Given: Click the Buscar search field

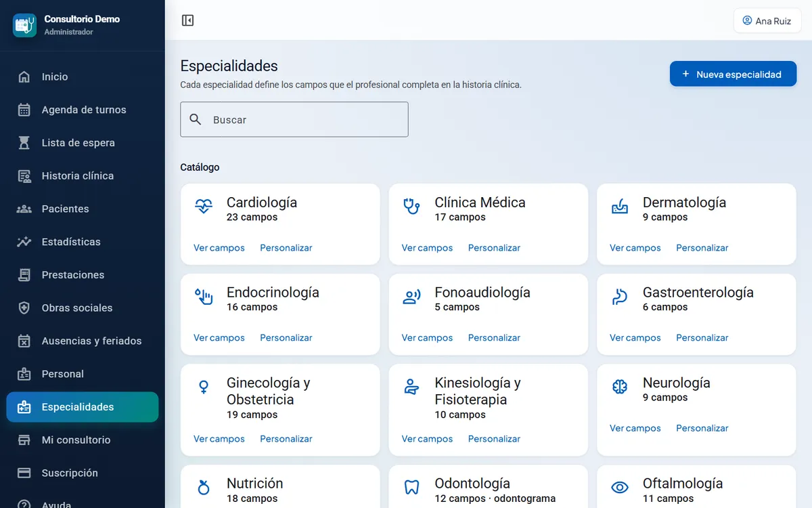Looking at the screenshot, I should (x=294, y=119).
